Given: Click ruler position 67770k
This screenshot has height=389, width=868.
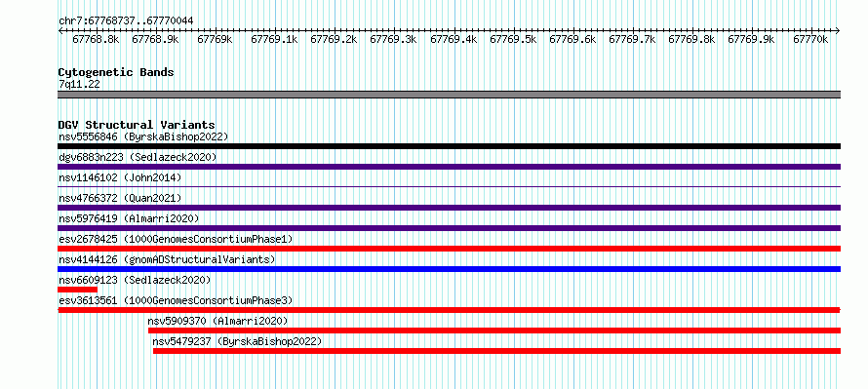Looking at the screenshot, I should click(810, 39).
